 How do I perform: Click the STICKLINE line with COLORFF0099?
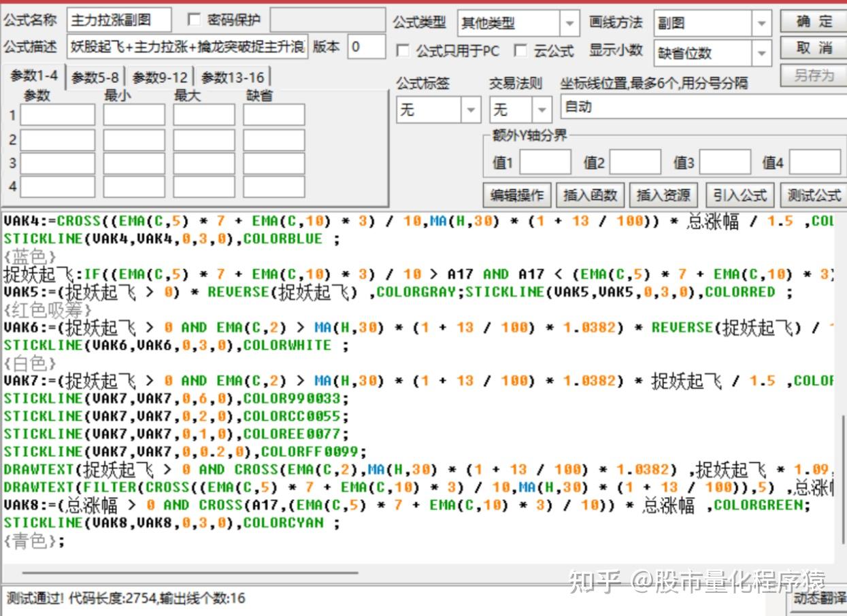[185, 451]
